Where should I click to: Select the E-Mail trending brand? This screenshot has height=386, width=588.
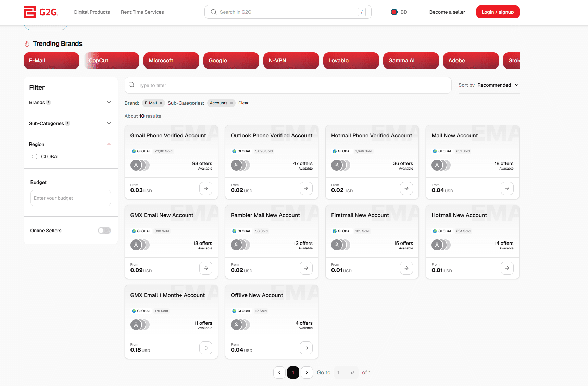coord(51,61)
